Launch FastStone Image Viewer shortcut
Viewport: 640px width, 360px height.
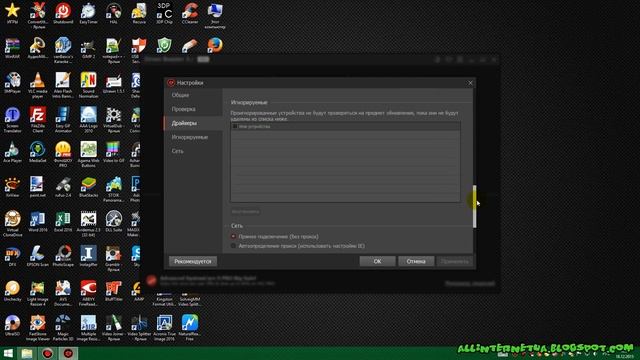coord(38,328)
